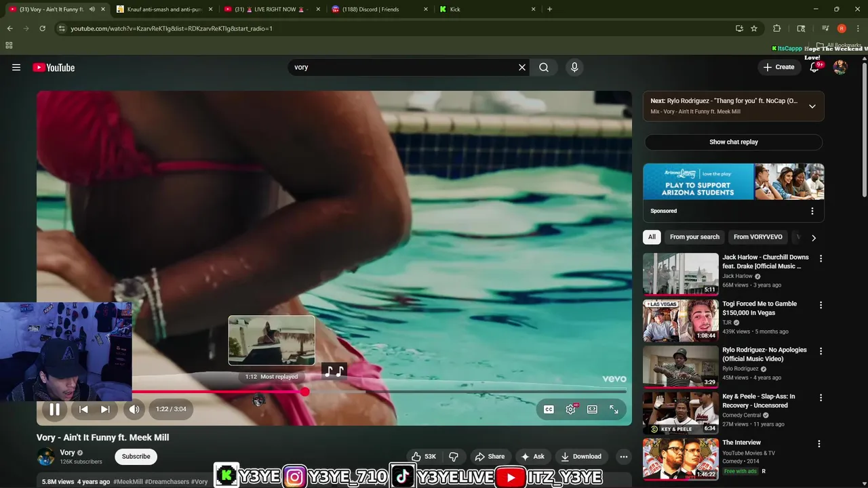Download the video
Viewport: 868px width, 488px height.
(x=581, y=456)
